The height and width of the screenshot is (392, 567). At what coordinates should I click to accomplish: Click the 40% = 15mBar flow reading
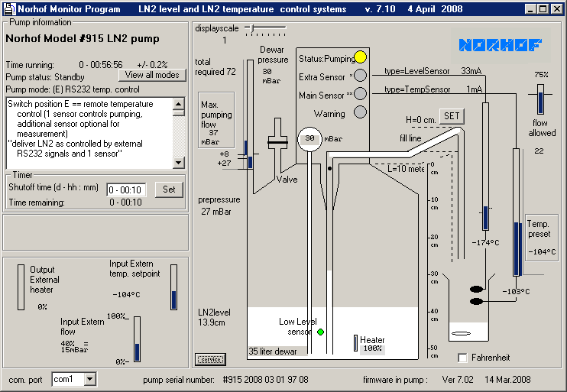click(x=74, y=346)
